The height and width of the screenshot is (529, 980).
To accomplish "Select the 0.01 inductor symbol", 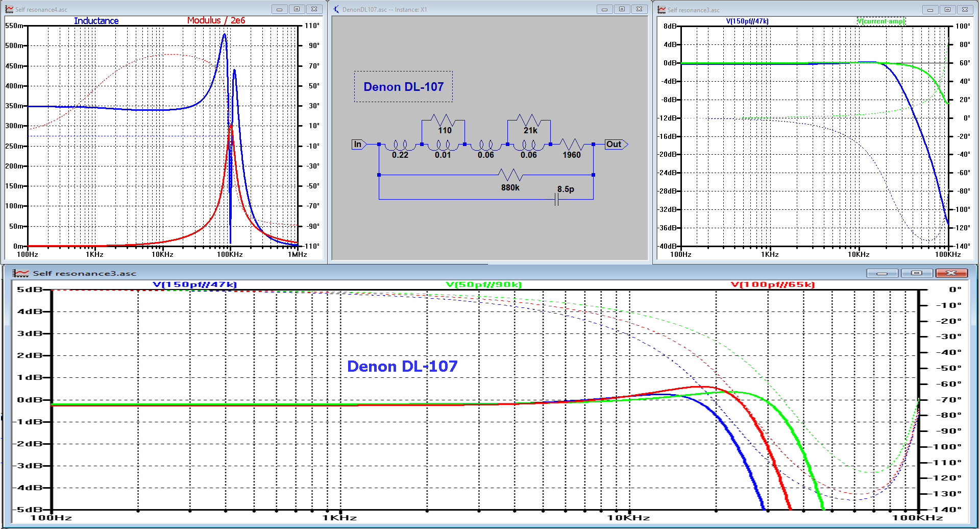I will [x=443, y=146].
